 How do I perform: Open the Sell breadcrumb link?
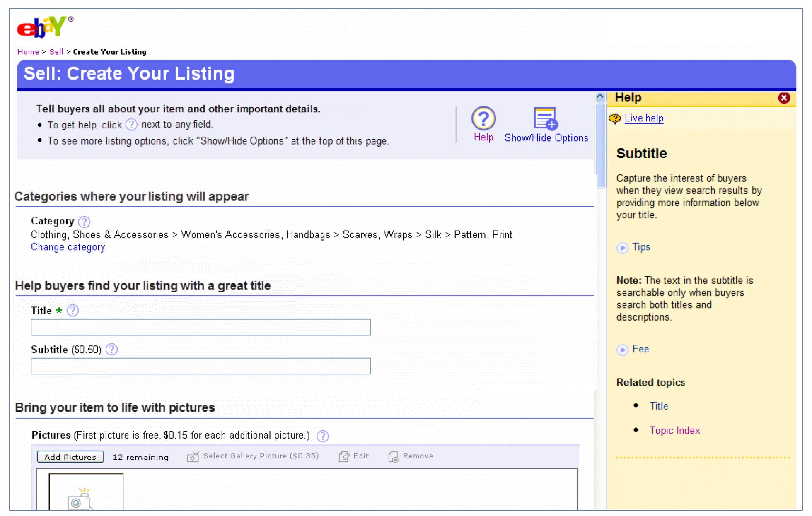pyautogui.click(x=56, y=52)
